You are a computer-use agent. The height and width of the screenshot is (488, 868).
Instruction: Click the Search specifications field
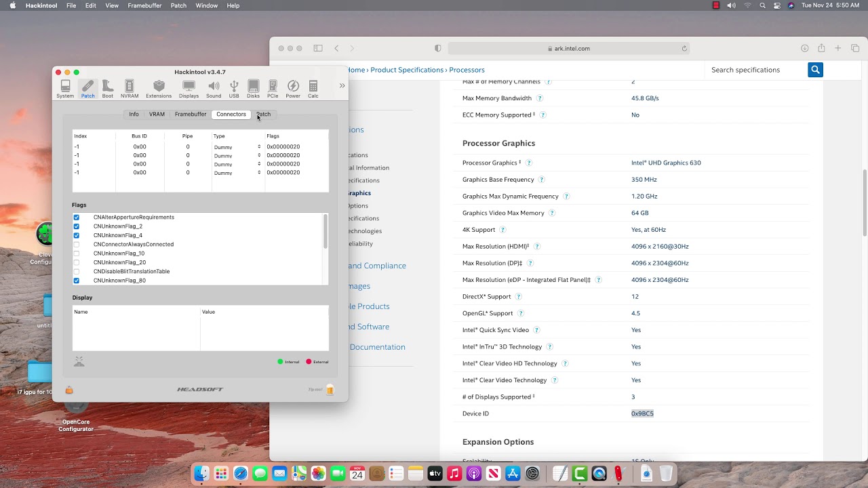[755, 70]
